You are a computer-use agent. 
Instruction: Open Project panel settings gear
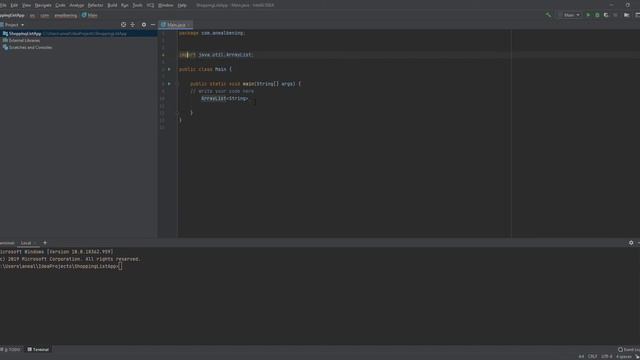click(x=144, y=25)
